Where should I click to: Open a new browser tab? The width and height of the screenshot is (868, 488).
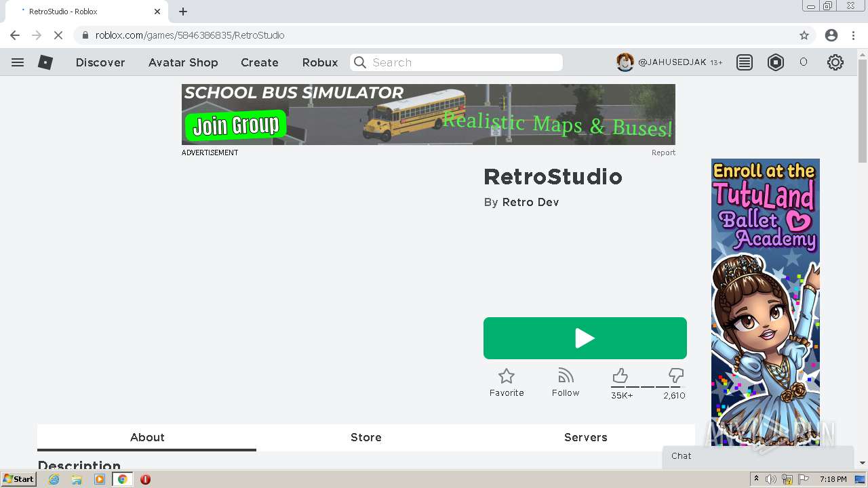(183, 12)
